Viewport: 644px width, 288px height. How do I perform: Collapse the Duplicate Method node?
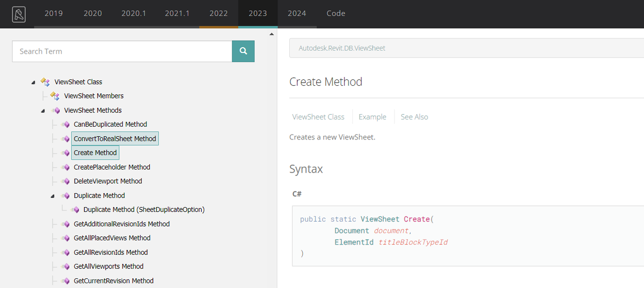53,196
